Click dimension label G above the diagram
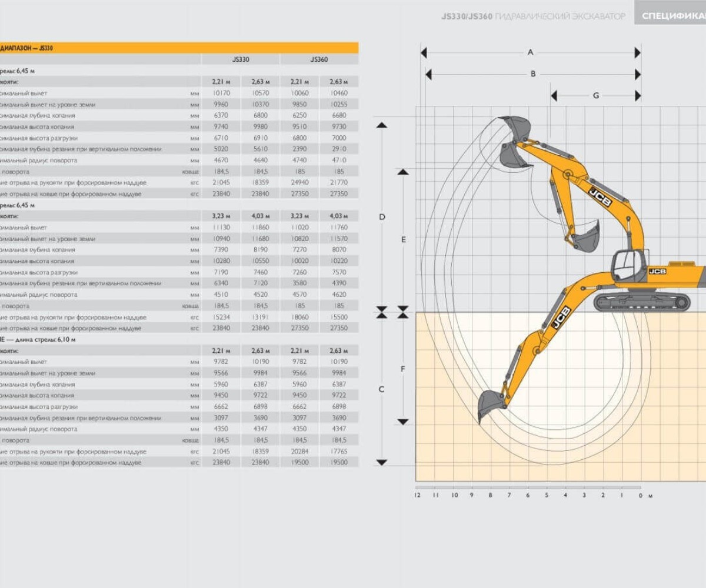 (x=596, y=95)
